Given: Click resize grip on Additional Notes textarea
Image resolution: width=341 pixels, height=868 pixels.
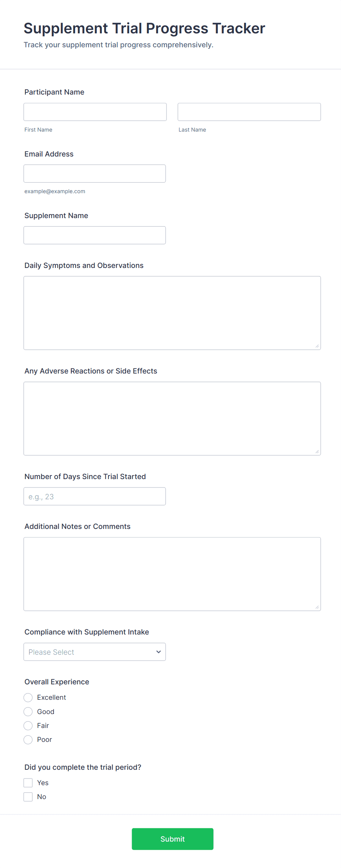Looking at the screenshot, I should tap(317, 607).
